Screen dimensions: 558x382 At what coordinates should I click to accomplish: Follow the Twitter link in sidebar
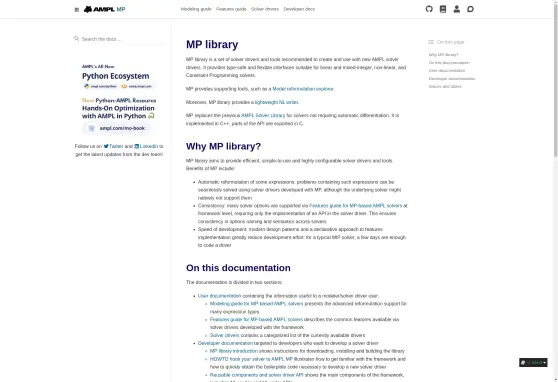tap(114, 146)
